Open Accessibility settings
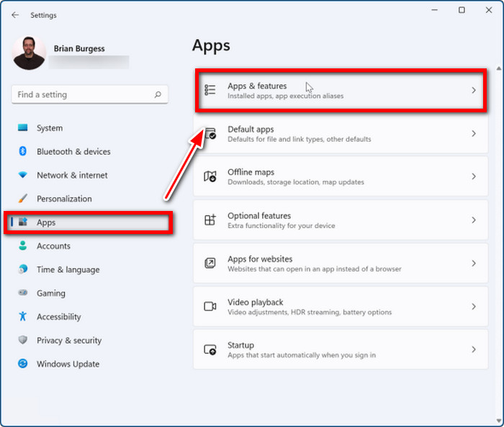Image resolution: width=504 pixels, height=427 pixels. [x=59, y=317]
